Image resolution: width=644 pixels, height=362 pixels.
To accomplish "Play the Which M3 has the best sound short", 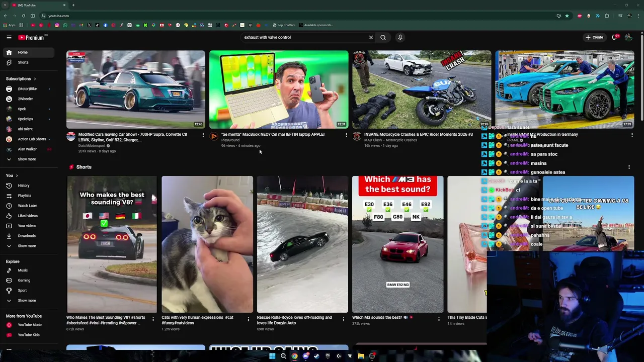I will point(397,244).
